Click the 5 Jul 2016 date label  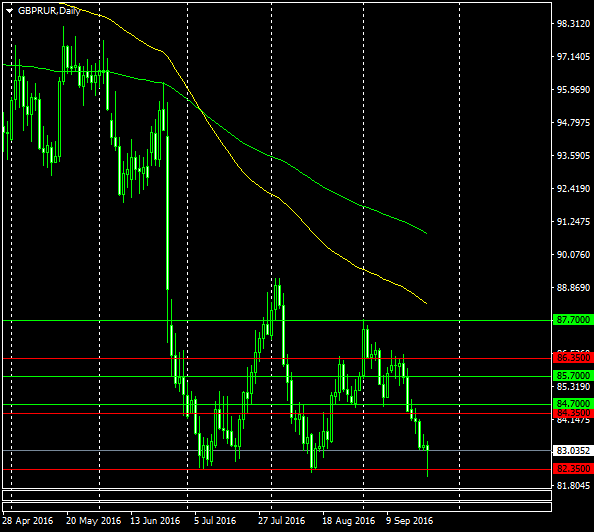coord(215,521)
